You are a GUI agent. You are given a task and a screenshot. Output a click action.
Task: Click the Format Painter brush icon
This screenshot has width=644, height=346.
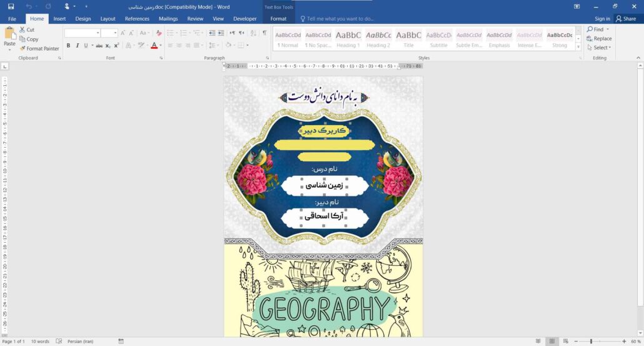[x=23, y=48]
